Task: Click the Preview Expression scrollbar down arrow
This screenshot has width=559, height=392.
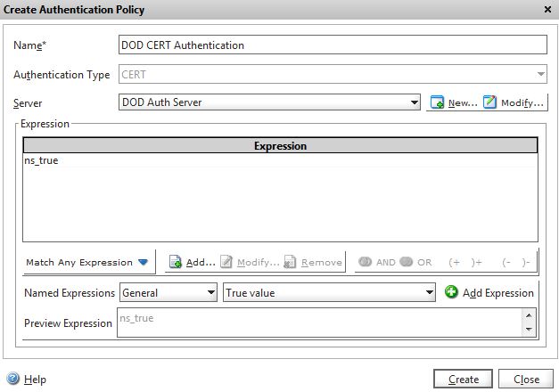Action: click(530, 330)
